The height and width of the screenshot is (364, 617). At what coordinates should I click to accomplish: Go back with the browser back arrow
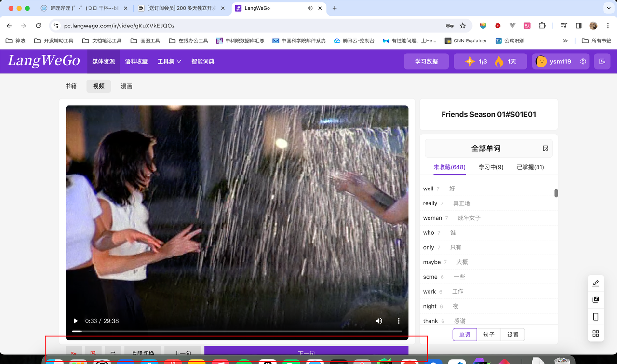click(x=9, y=26)
